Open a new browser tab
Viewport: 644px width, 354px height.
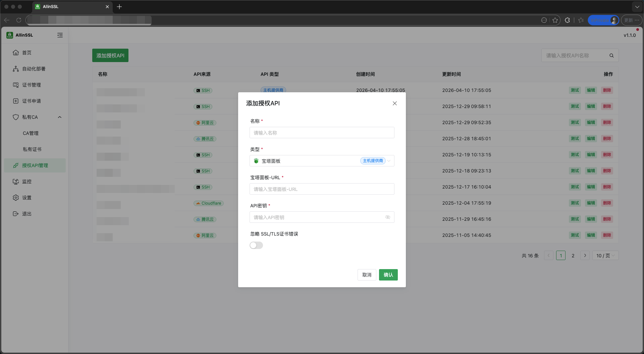tap(119, 7)
